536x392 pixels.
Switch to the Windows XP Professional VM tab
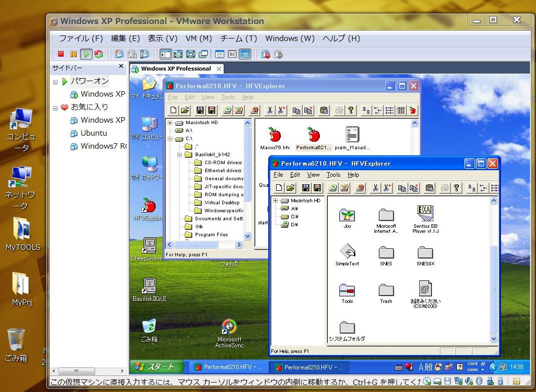pos(176,69)
